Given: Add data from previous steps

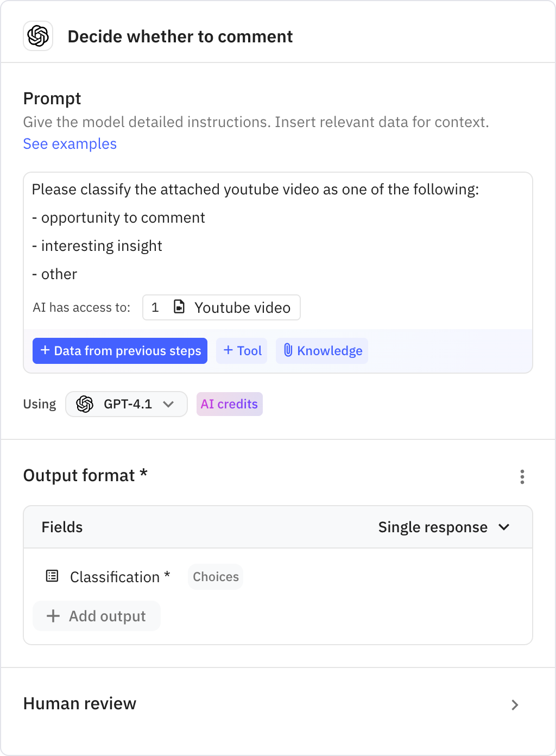Looking at the screenshot, I should 119,350.
